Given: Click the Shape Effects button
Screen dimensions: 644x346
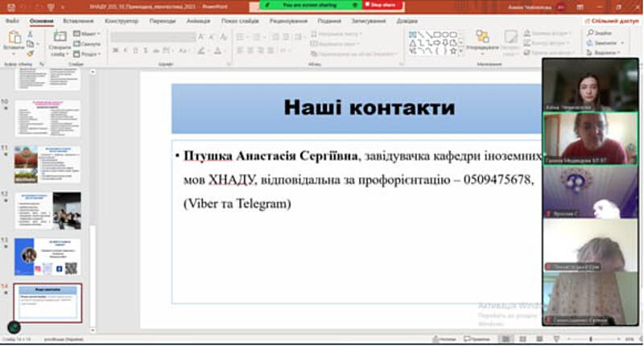Looking at the screenshot, I should [x=548, y=52].
